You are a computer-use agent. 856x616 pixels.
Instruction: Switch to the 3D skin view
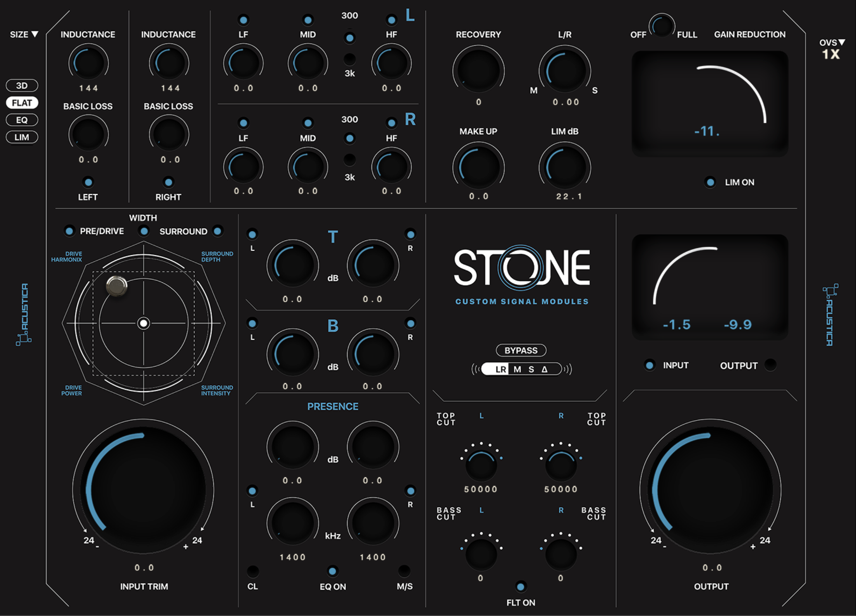coord(22,86)
